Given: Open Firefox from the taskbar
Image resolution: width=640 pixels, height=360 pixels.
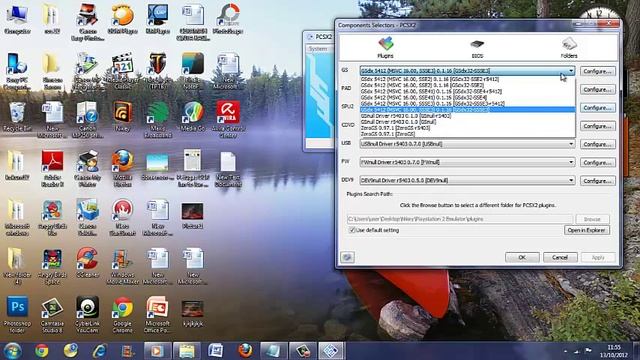Looking at the screenshot, I should [x=244, y=351].
